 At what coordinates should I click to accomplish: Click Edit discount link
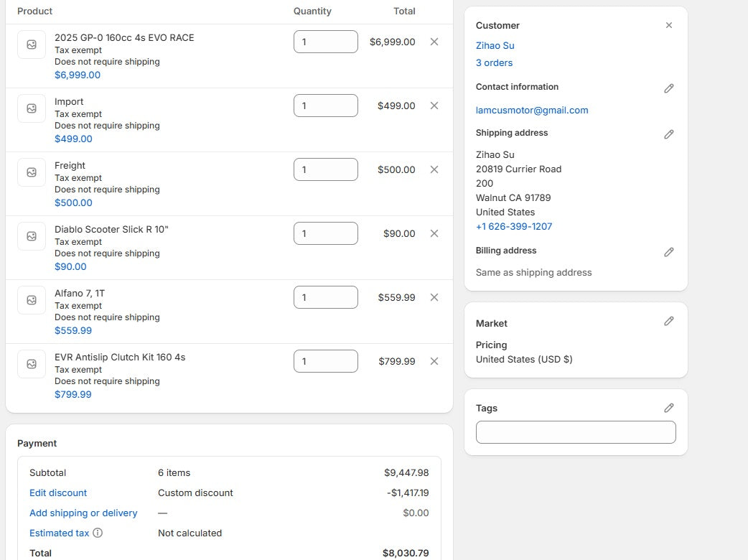pyautogui.click(x=58, y=493)
